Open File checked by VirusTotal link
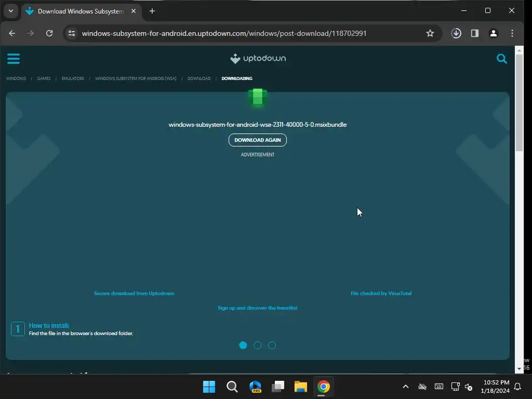This screenshot has height=399, width=532. pos(381,293)
